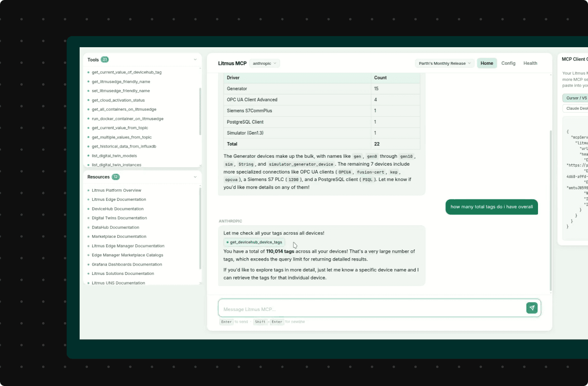The height and width of the screenshot is (386, 588).
Task: Collapse the Resources panel chevron
Action: [x=195, y=177]
